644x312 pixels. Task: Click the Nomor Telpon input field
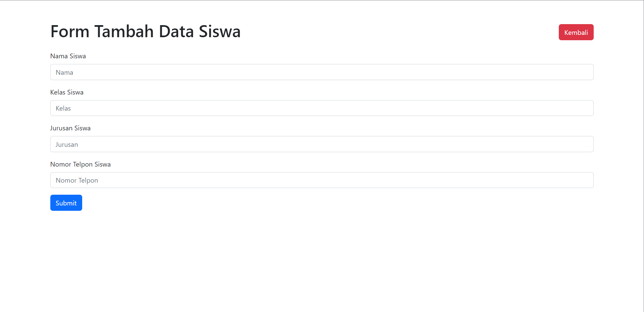pos(322,180)
